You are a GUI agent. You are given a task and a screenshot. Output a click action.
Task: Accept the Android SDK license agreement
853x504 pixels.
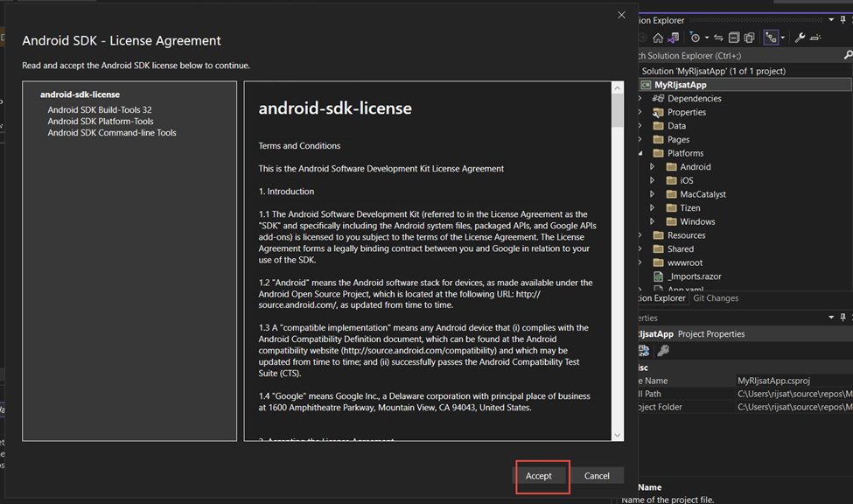click(x=541, y=476)
